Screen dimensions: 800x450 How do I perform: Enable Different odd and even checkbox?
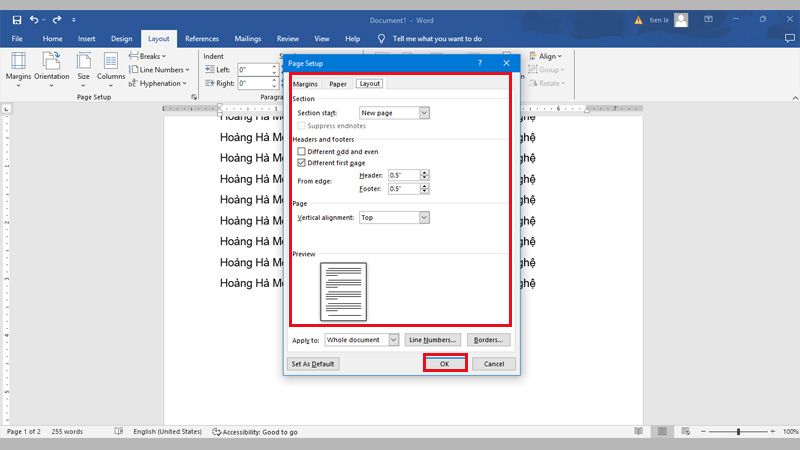[x=302, y=151]
